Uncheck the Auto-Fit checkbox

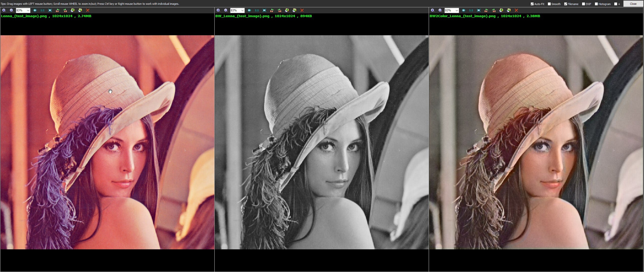tap(532, 4)
